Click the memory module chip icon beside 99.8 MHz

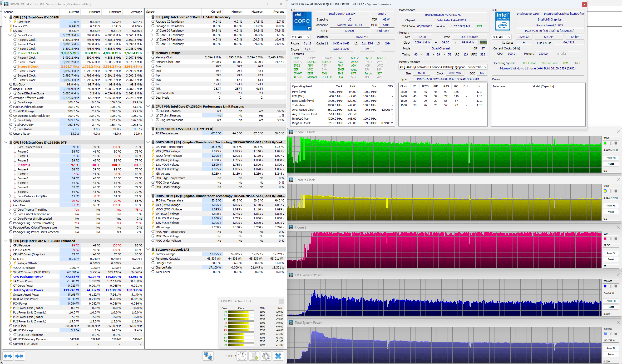pos(483,42)
